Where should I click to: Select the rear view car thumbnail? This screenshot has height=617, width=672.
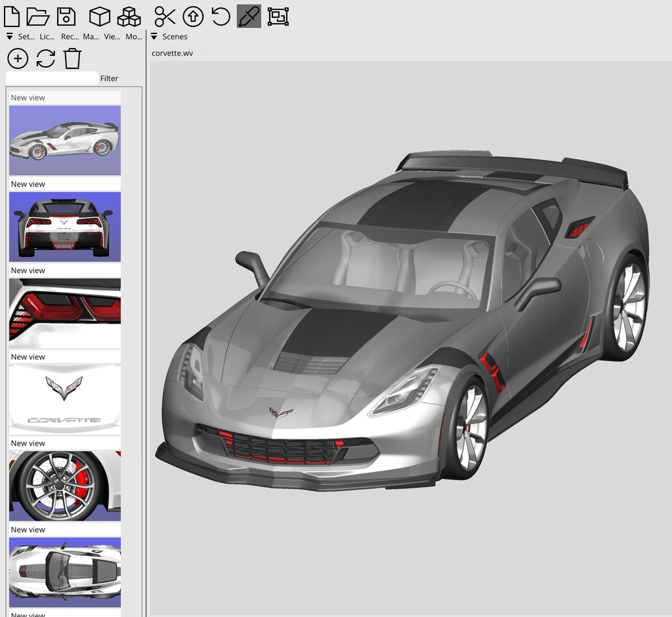(x=64, y=227)
